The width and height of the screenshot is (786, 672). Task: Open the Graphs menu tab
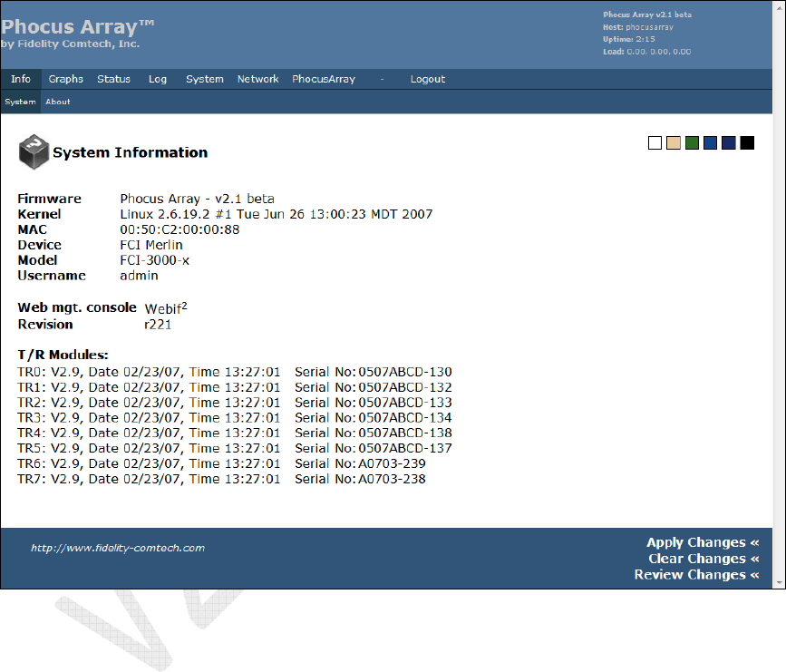point(65,79)
